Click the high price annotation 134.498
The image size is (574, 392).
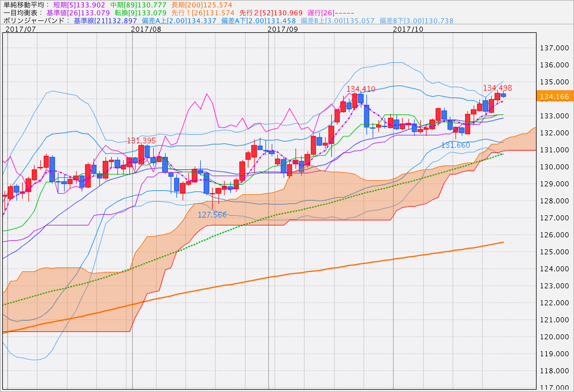point(497,88)
